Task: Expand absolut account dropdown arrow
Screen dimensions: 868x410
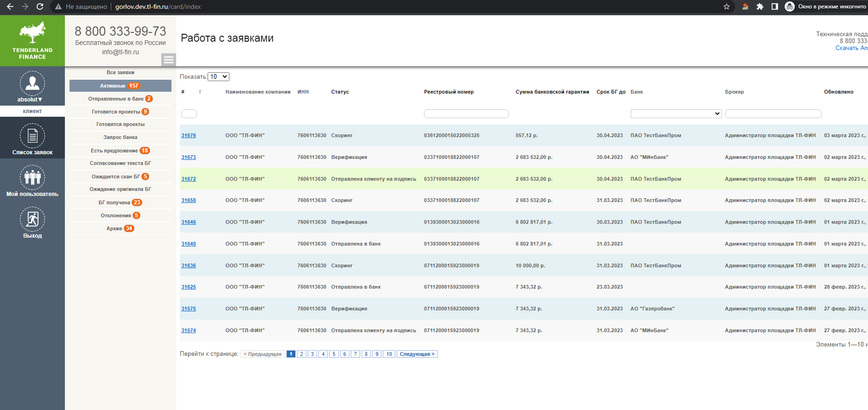Action: [40, 100]
